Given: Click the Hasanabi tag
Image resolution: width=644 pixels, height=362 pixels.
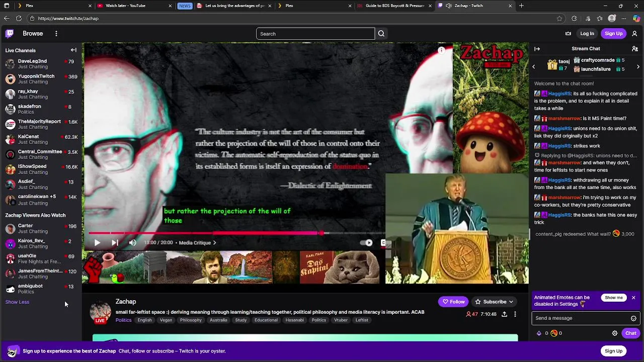Looking at the screenshot, I should pos(294,320).
